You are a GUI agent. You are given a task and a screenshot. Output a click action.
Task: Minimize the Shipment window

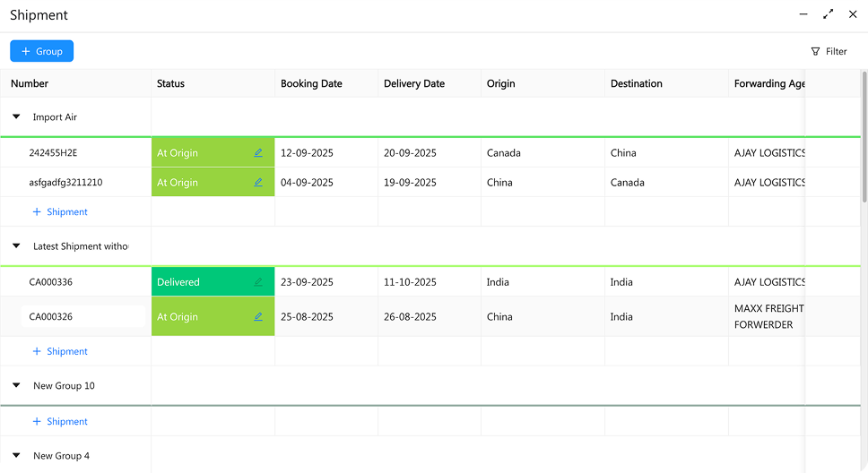click(x=803, y=14)
